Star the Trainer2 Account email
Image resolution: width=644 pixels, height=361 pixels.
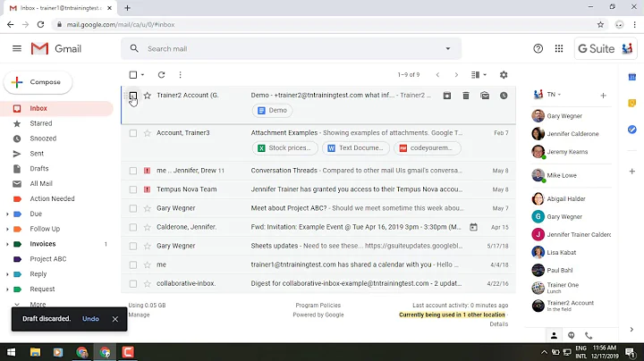coord(148,96)
